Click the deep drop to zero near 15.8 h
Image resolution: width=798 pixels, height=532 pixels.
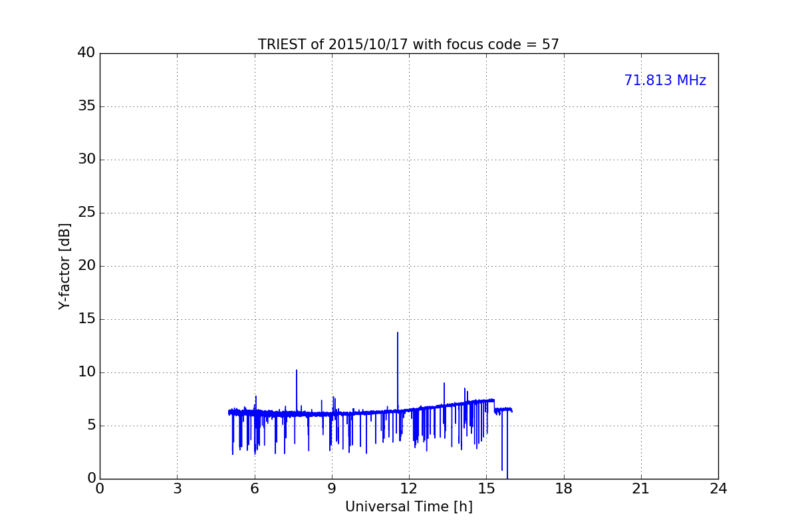(x=507, y=477)
